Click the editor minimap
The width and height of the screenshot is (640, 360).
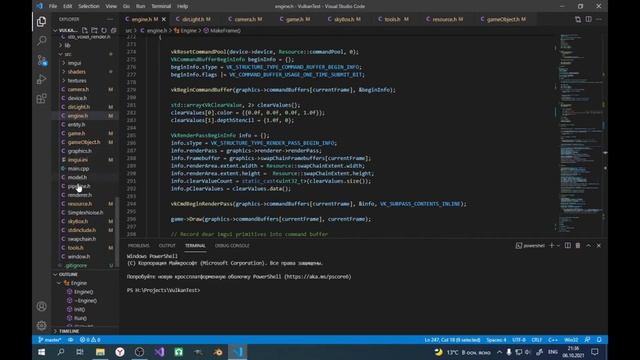(580, 133)
